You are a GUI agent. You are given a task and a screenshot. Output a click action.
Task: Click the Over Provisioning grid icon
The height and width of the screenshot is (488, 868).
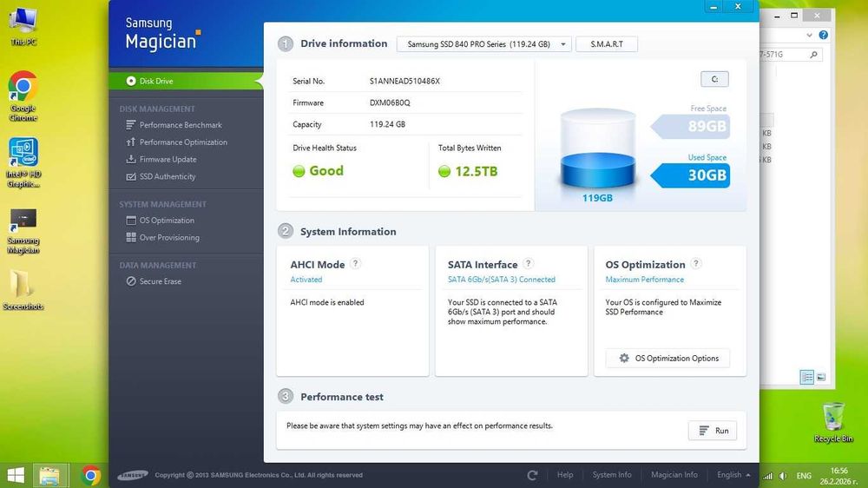coord(131,238)
